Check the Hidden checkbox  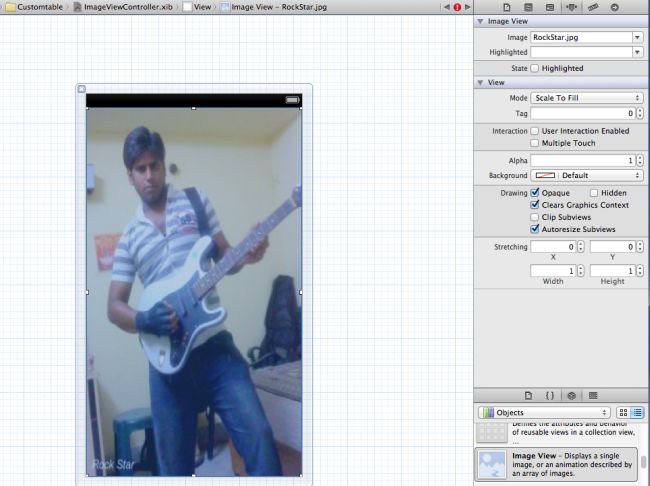click(594, 193)
